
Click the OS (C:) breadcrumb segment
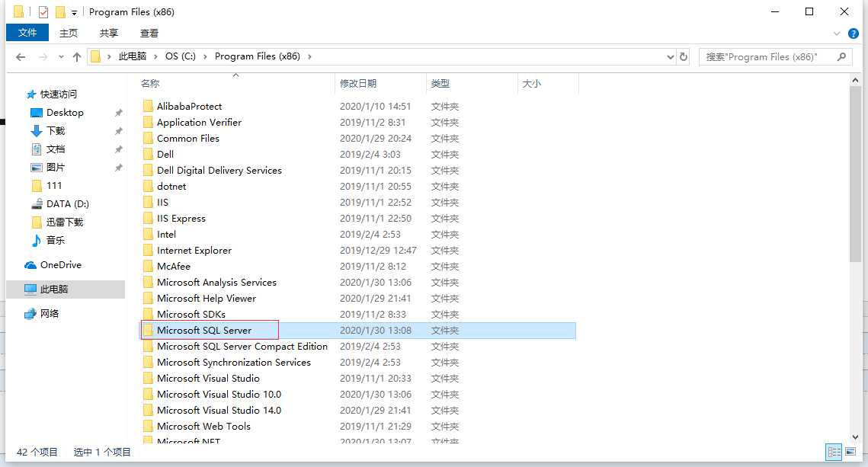[x=181, y=56]
